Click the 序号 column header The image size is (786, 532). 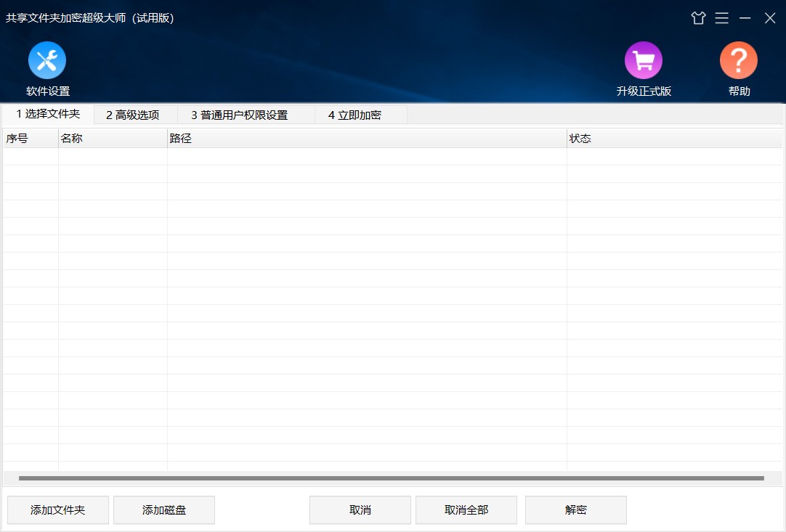point(31,138)
